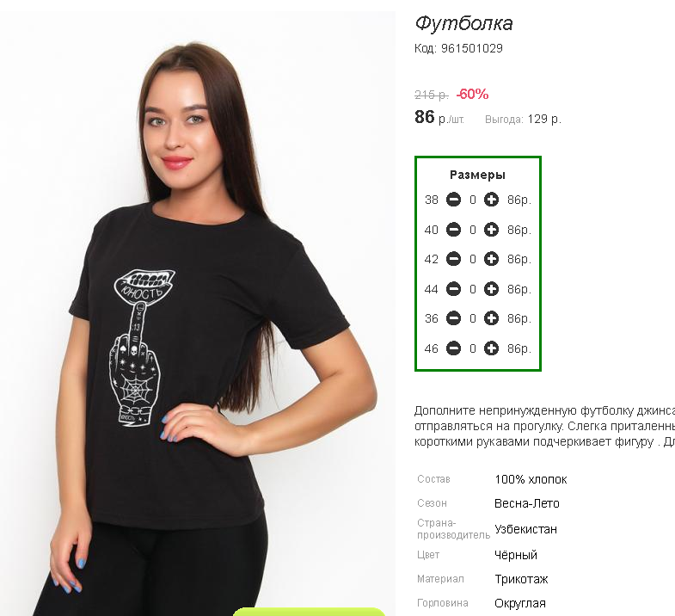Click the Размеры heading
Viewport: 675px width, 616px height.
point(477,175)
